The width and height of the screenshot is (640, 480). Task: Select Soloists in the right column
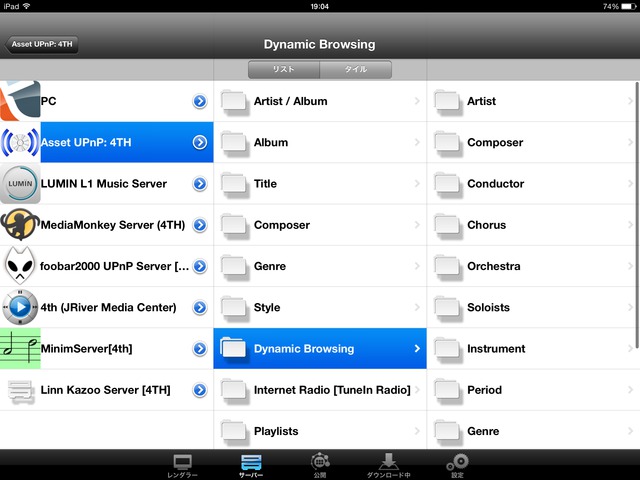489,307
